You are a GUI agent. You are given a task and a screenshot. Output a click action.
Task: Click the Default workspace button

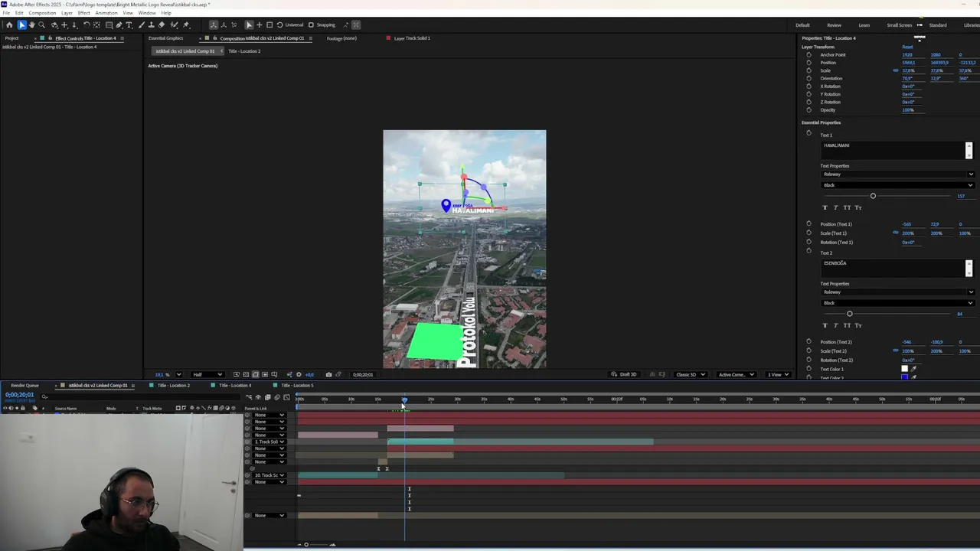(x=802, y=25)
